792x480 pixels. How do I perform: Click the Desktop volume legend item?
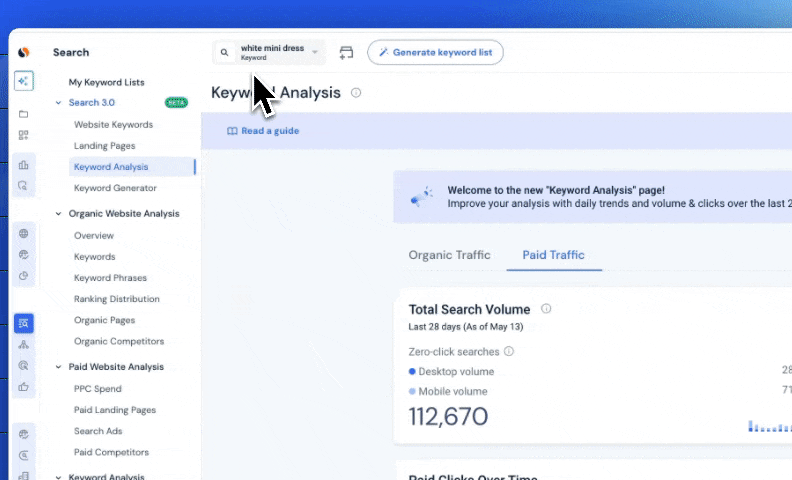pyautogui.click(x=451, y=371)
